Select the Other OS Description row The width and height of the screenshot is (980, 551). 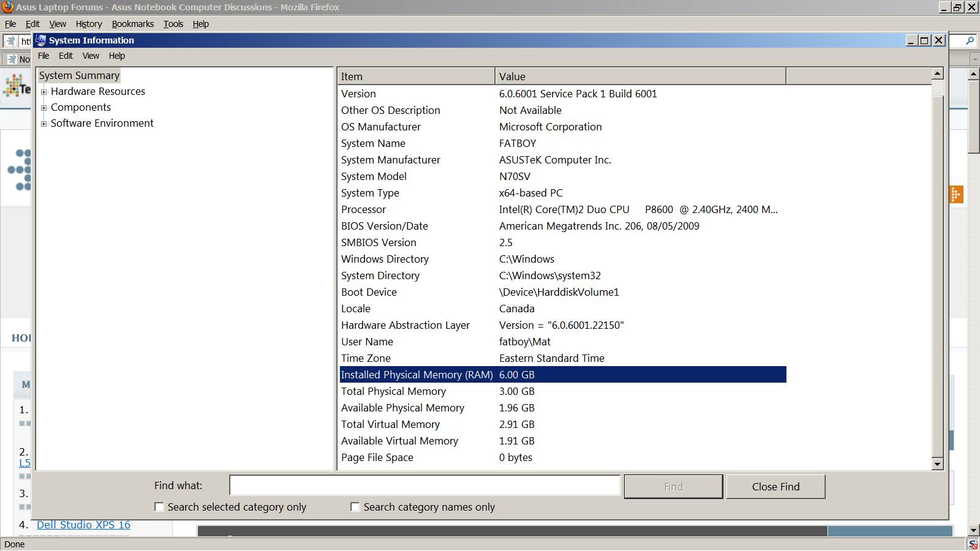pos(563,110)
